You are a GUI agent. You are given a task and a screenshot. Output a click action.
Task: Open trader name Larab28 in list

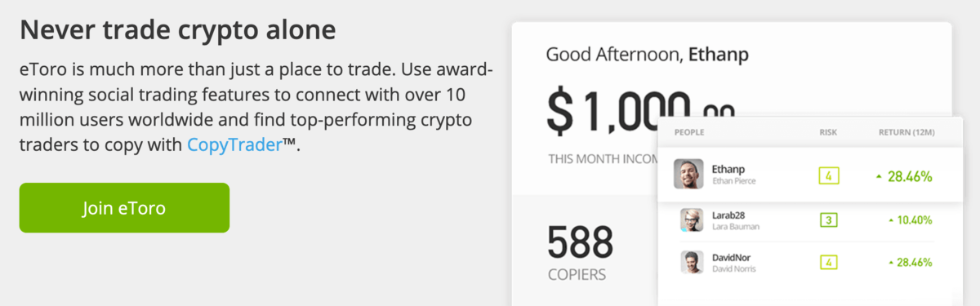[729, 215]
